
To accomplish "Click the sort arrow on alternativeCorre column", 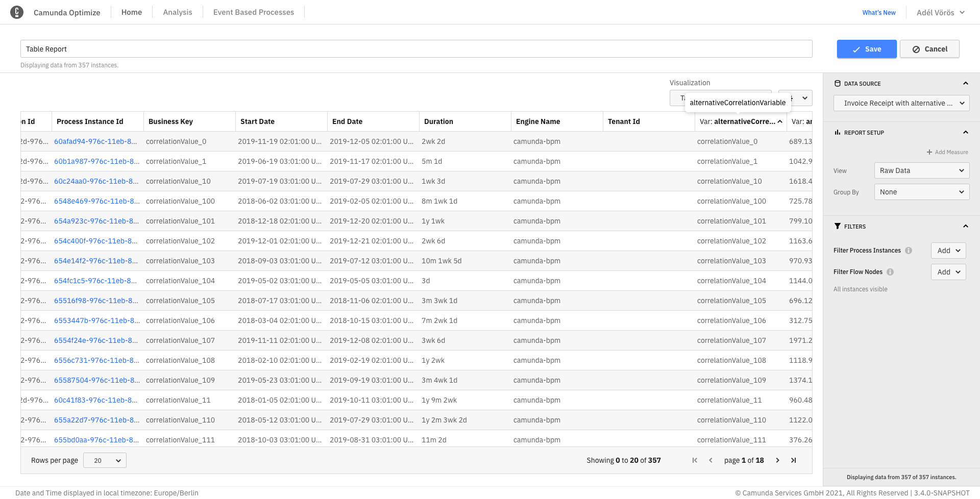I will click(x=780, y=121).
